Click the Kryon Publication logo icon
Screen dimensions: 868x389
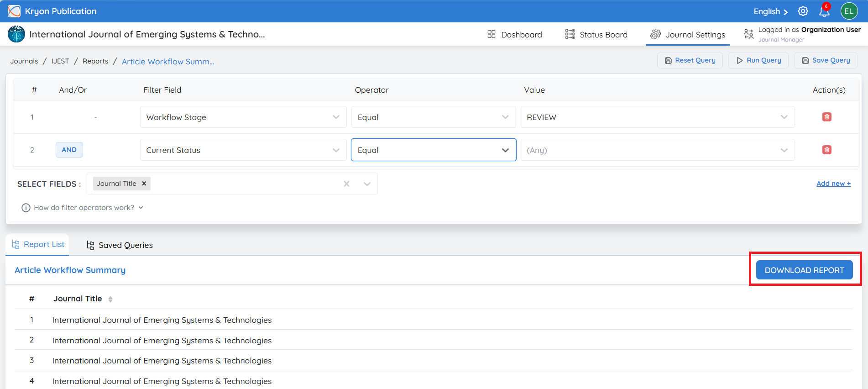coord(14,11)
